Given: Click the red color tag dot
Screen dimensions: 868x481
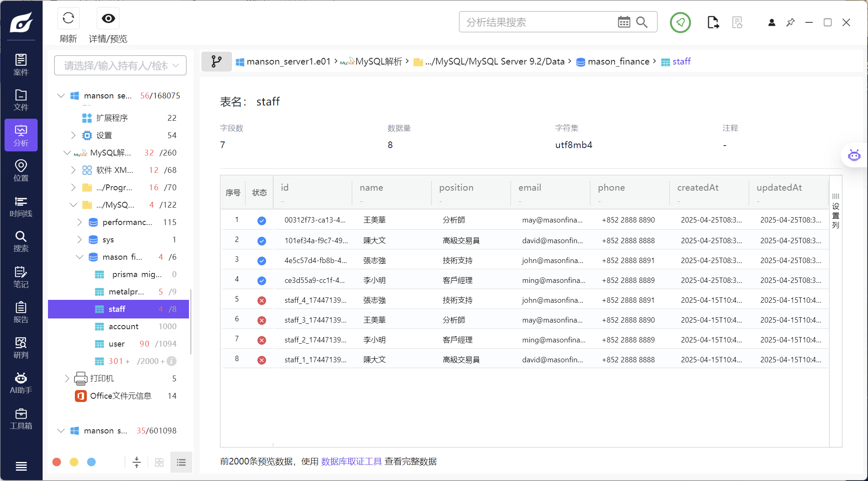Looking at the screenshot, I should point(57,462).
